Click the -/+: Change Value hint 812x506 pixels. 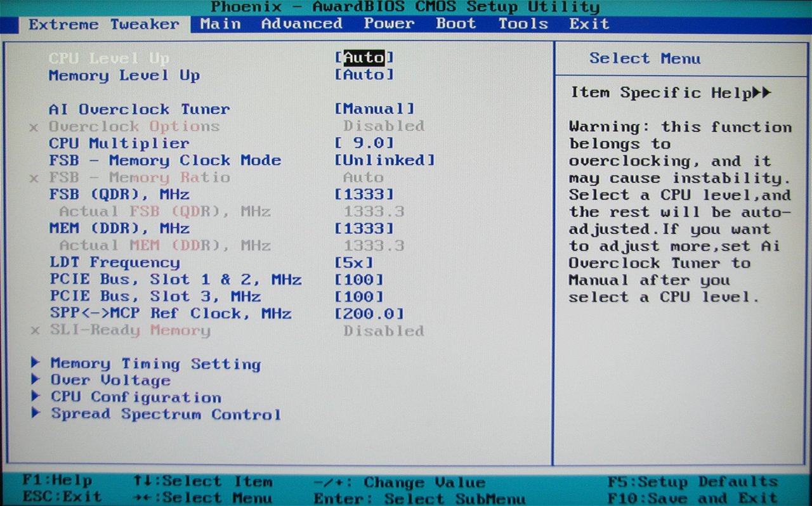click(x=400, y=483)
